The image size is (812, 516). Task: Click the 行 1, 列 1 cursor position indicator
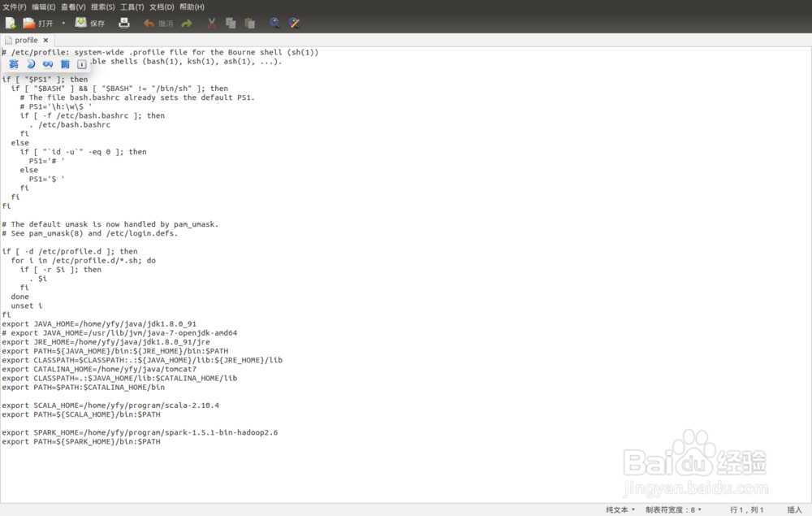coord(747,509)
